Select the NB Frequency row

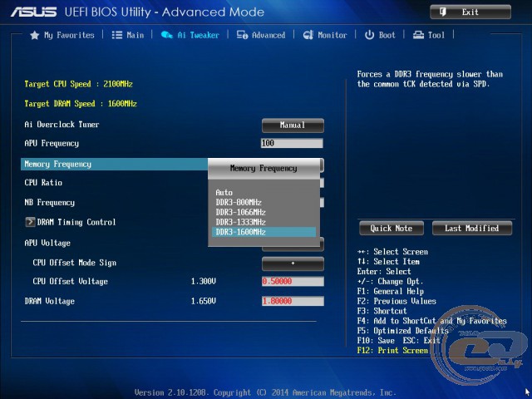pyautogui.click(x=50, y=203)
